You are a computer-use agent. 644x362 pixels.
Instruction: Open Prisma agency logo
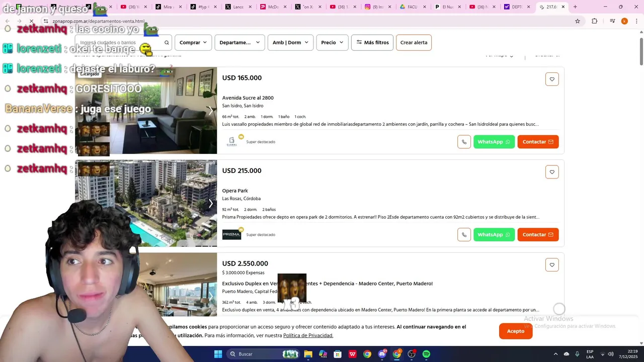click(x=231, y=235)
